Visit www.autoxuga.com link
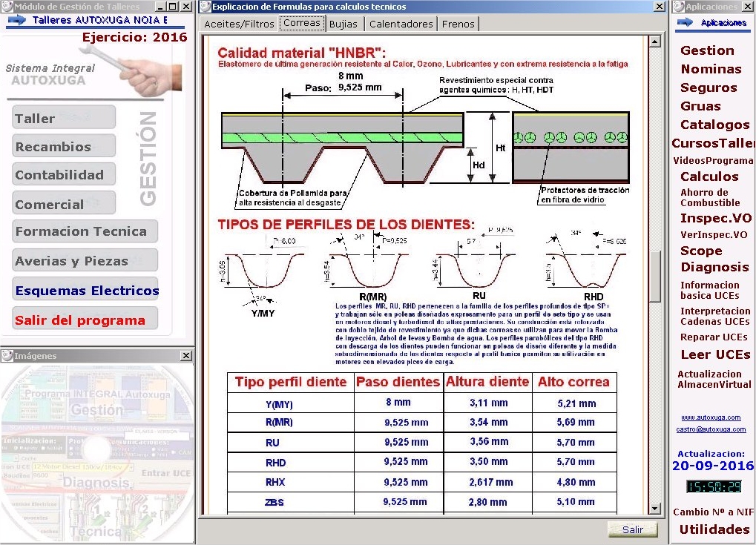Viewport: 756px width, 545px height. point(711,417)
